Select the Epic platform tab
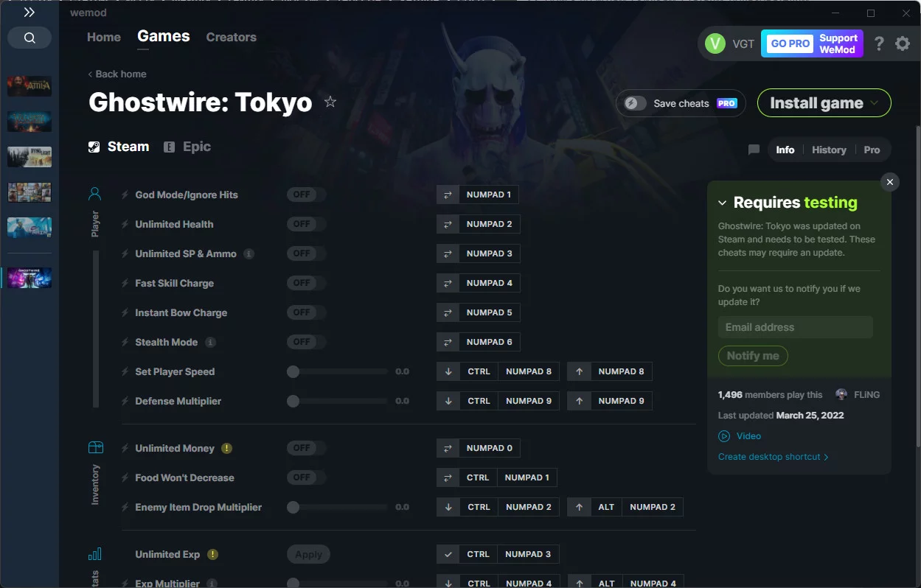The image size is (921, 588). click(187, 147)
